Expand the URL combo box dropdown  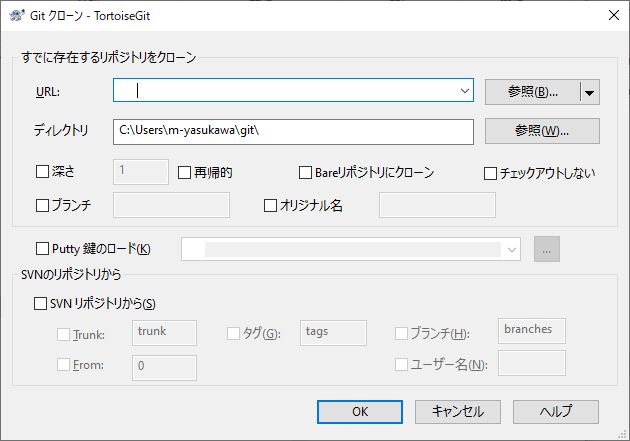click(x=464, y=90)
